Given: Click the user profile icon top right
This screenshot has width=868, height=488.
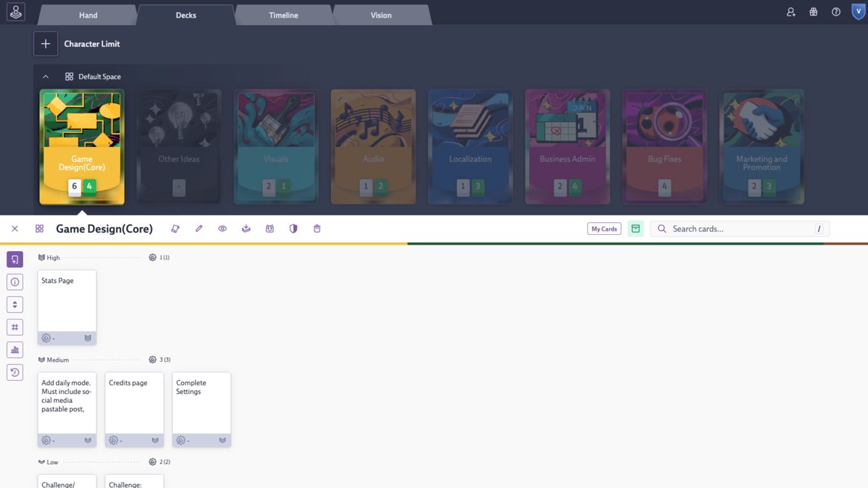Looking at the screenshot, I should [x=790, y=11].
